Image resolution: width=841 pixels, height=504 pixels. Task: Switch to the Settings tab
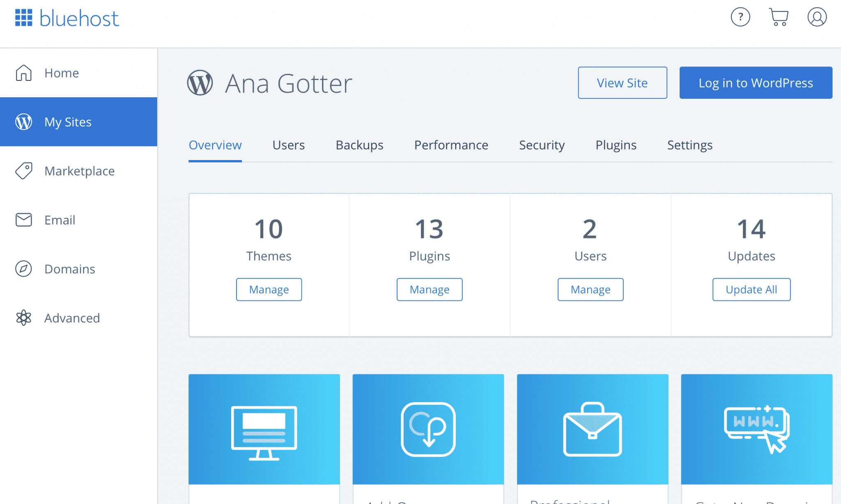pyautogui.click(x=690, y=145)
